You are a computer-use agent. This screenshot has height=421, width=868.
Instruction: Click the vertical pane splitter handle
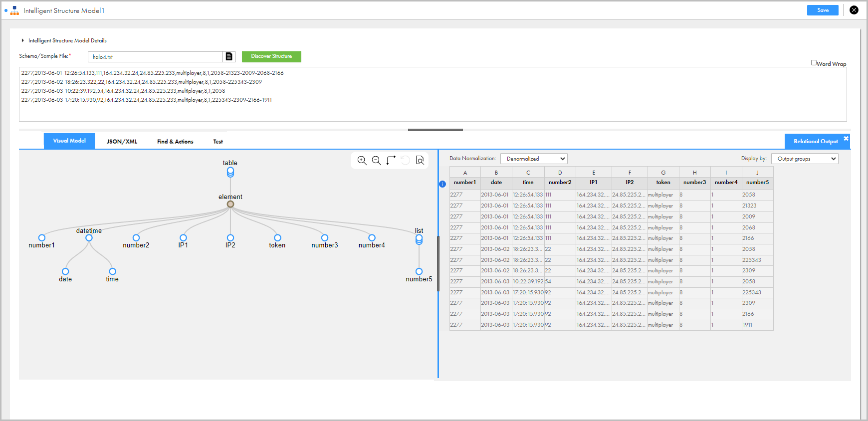[x=438, y=264]
